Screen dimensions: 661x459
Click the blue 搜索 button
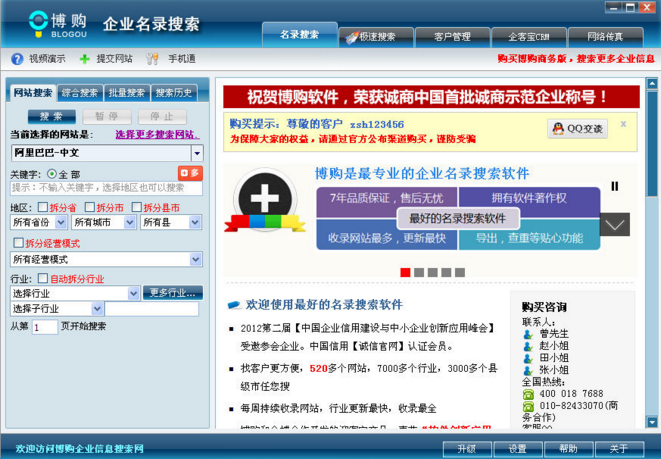click(52, 116)
